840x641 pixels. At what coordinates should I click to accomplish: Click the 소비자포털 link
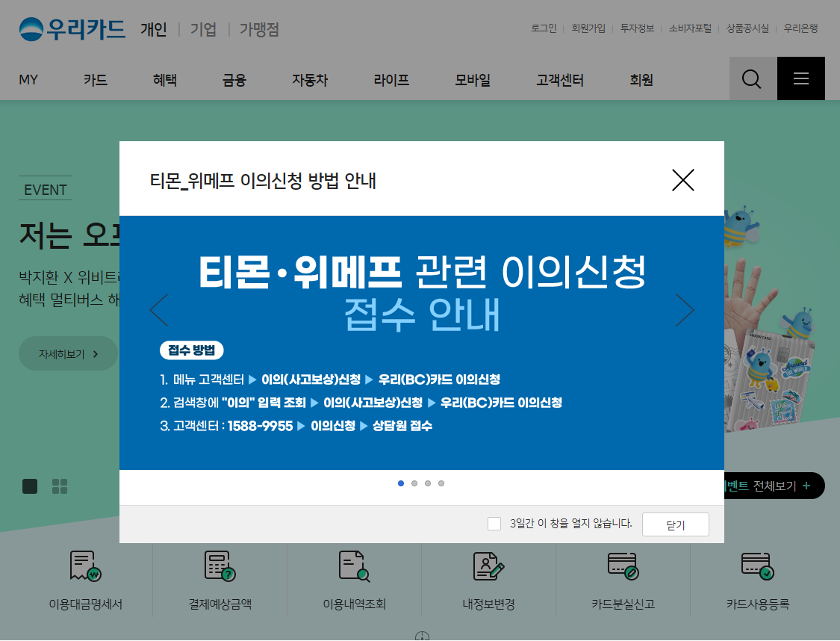point(690,28)
